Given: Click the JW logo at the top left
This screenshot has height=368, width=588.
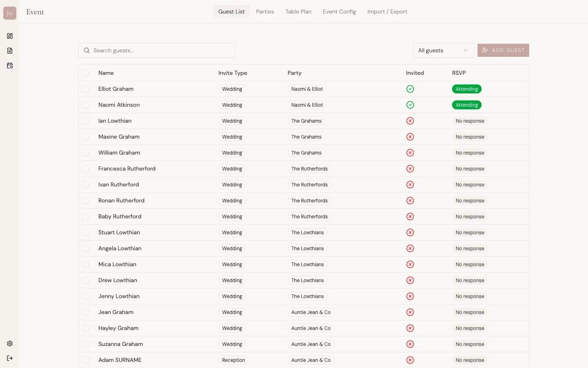Looking at the screenshot, I should [10, 13].
